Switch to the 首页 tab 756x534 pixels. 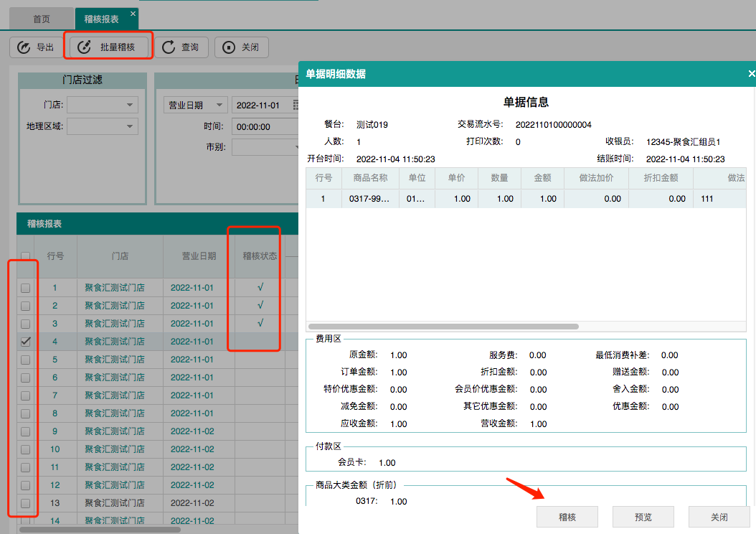point(42,19)
